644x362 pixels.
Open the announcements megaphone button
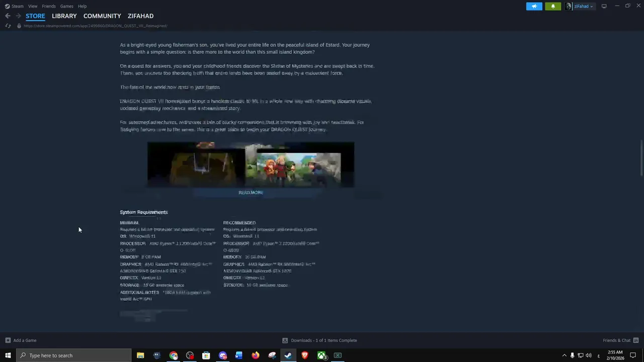click(x=534, y=6)
